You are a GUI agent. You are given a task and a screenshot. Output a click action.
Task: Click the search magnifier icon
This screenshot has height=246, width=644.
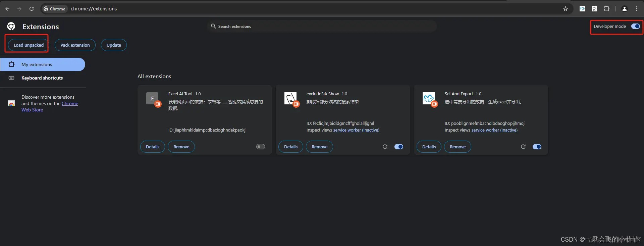coord(213,26)
